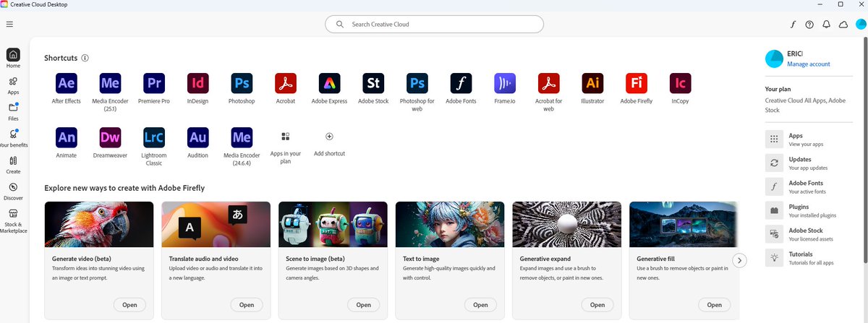The width and height of the screenshot is (868, 323).
Task: Open the Discover section
Action: click(13, 191)
